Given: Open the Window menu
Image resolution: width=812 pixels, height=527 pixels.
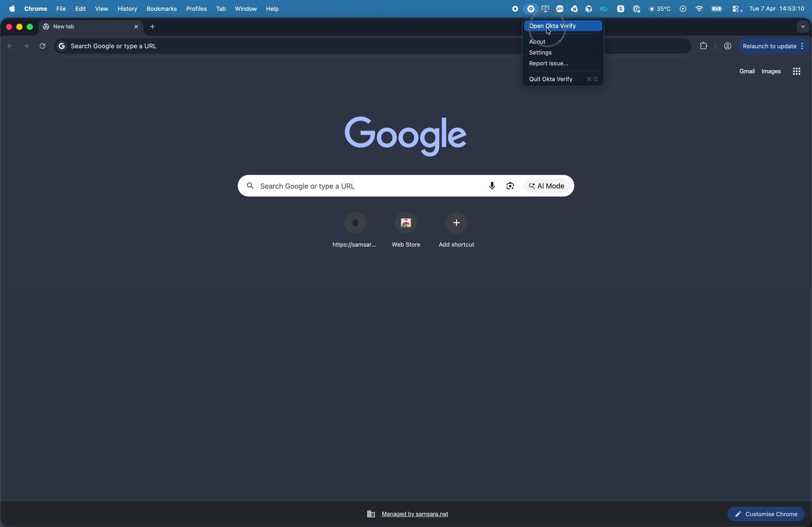Looking at the screenshot, I should 245,9.
